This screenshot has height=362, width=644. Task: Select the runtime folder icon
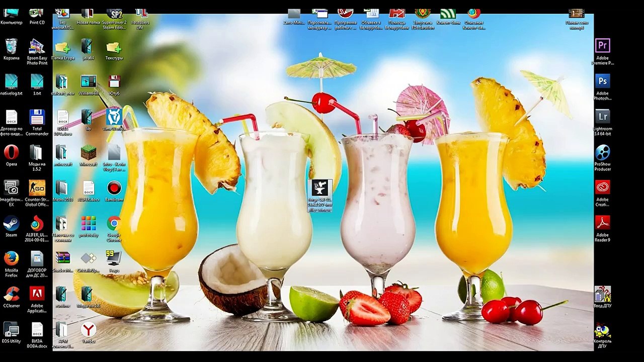(62, 297)
